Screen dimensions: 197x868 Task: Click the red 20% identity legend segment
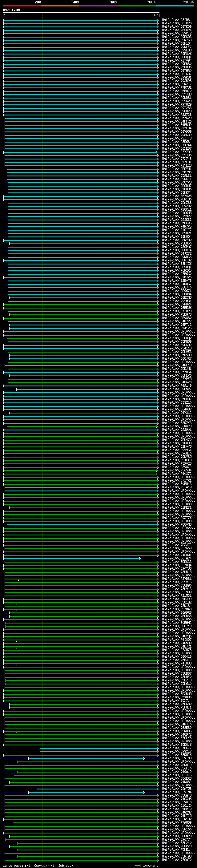22,6
